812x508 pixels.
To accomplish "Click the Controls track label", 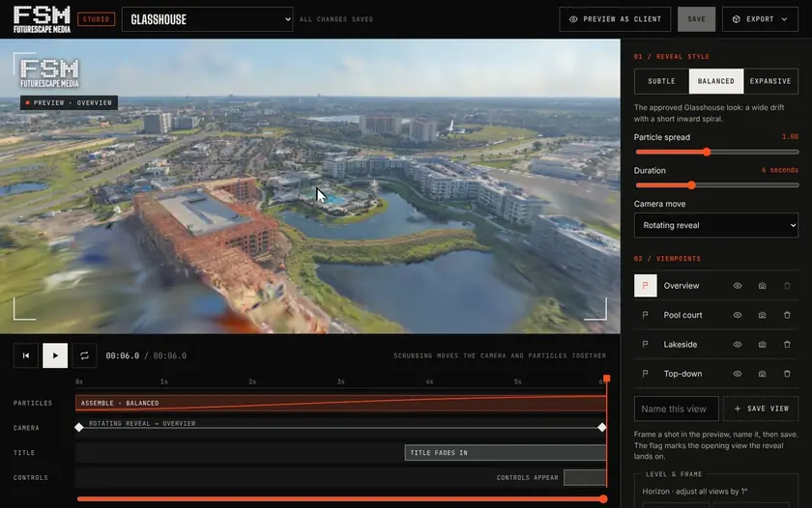I will click(x=31, y=477).
